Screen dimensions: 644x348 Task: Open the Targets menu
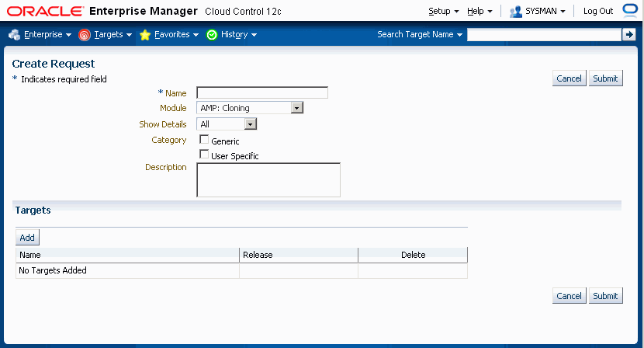(113, 34)
